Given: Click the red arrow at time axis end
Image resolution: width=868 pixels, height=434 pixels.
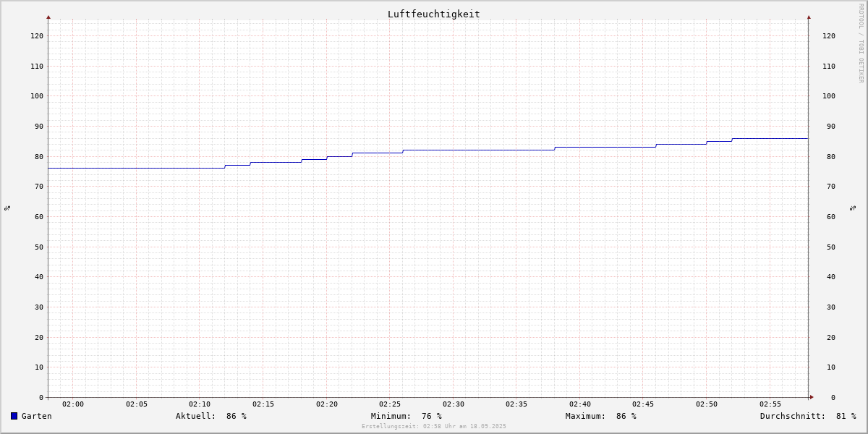Looking at the screenshot, I should (x=812, y=397).
